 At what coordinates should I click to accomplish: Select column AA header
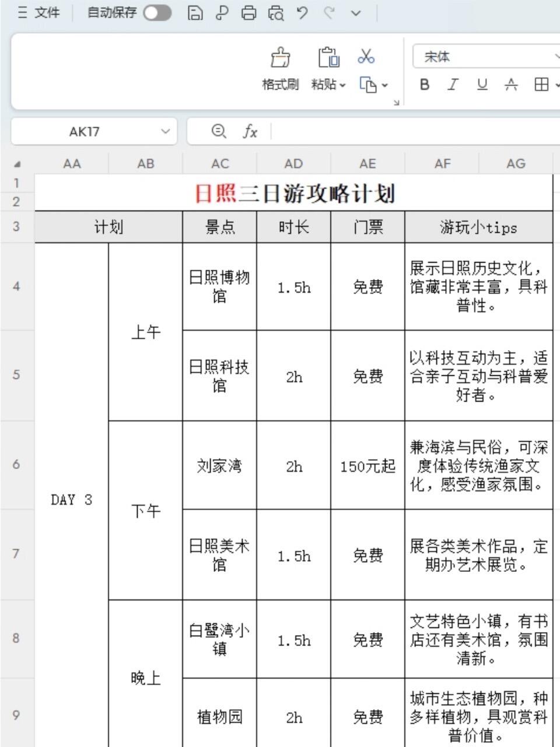point(72,164)
